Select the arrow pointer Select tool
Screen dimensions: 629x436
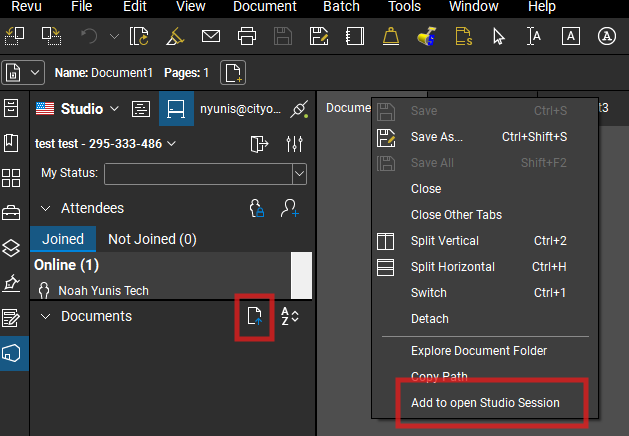point(499,37)
